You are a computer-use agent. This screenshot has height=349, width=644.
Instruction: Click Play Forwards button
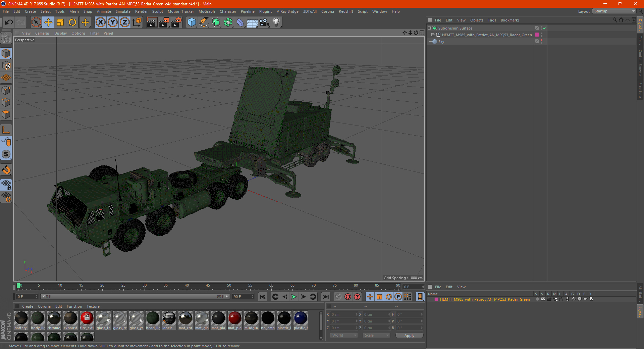pos(294,297)
